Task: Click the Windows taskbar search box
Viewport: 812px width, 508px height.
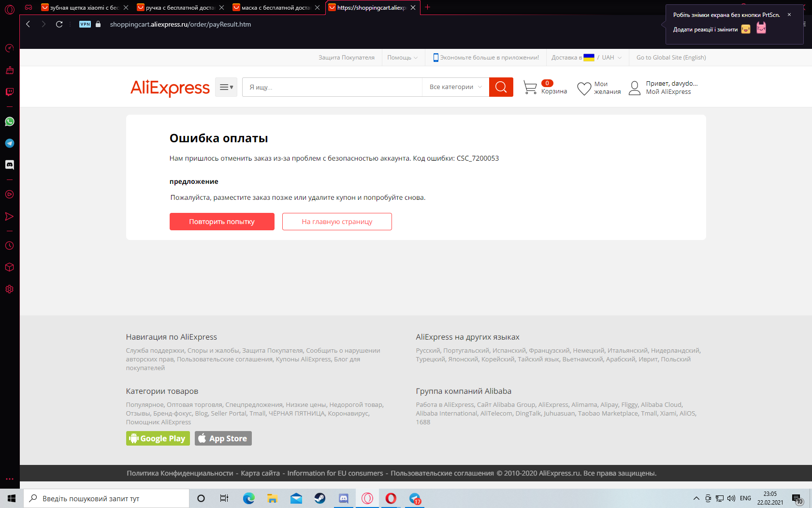Action: coord(106,498)
